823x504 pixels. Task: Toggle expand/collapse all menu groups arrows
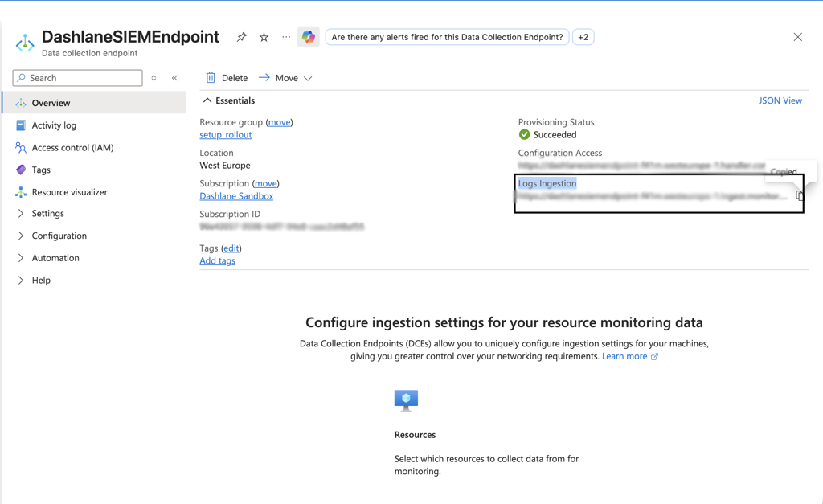154,78
